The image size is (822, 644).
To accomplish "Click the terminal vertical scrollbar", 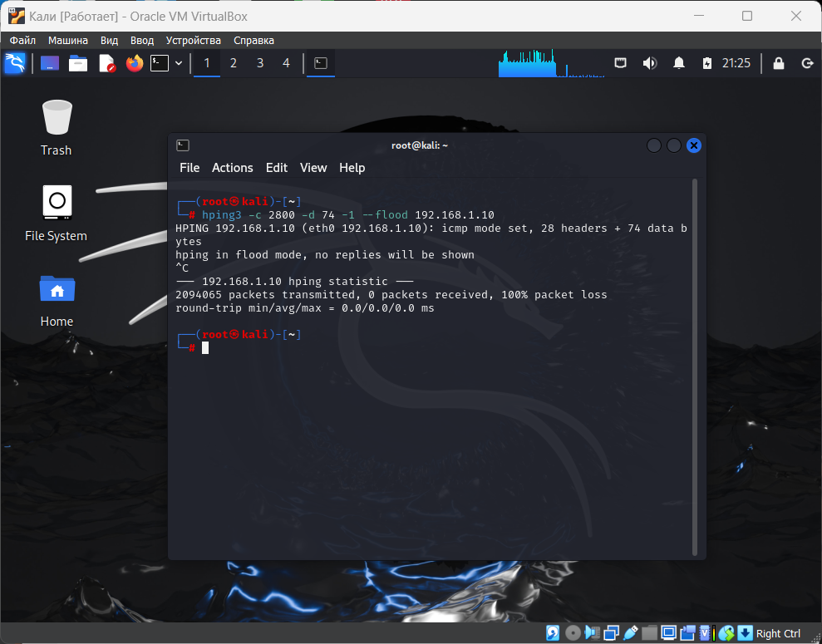I will pyautogui.click(x=695, y=366).
